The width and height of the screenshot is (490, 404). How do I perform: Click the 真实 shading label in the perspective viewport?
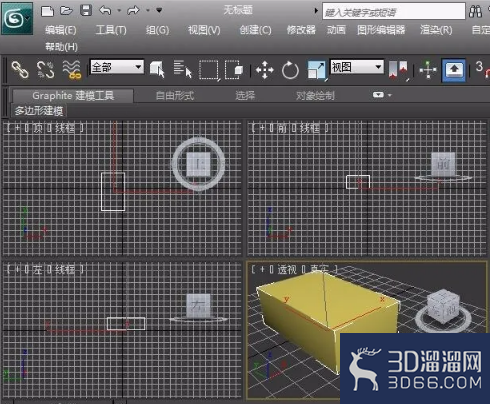point(319,269)
